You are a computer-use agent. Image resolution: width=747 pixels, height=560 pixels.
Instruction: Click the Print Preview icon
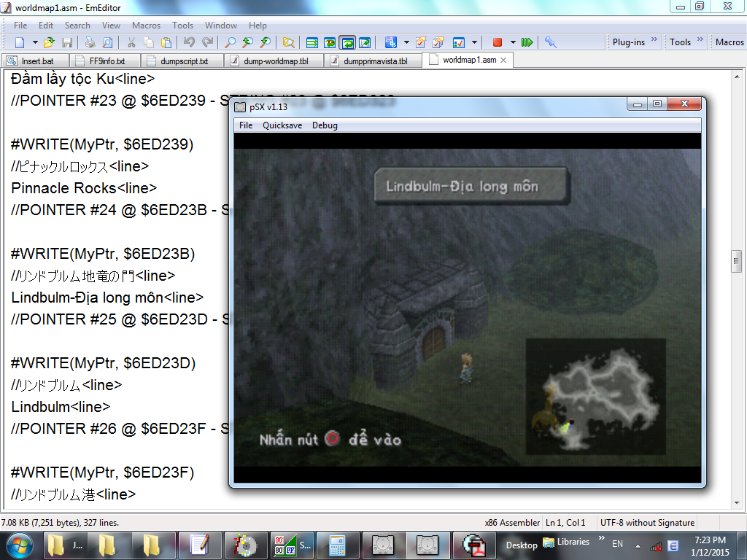[108, 42]
